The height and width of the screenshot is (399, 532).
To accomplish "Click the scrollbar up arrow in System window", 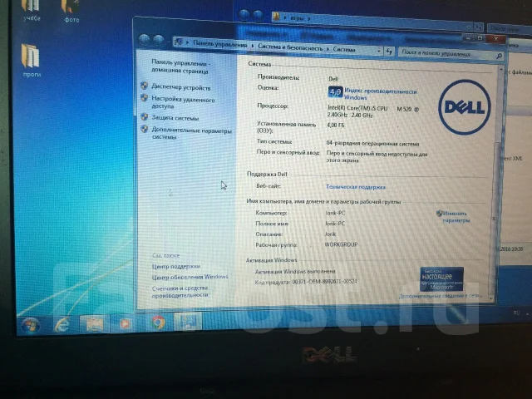I will [500, 69].
